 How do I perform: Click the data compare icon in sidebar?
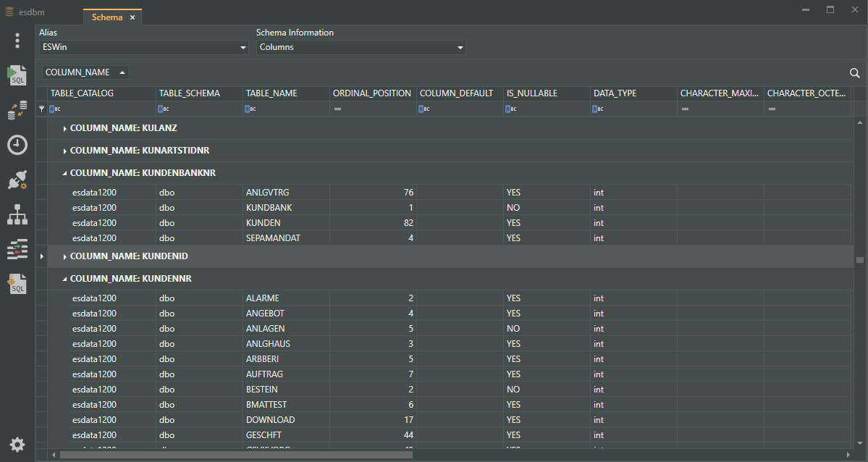[x=17, y=249]
